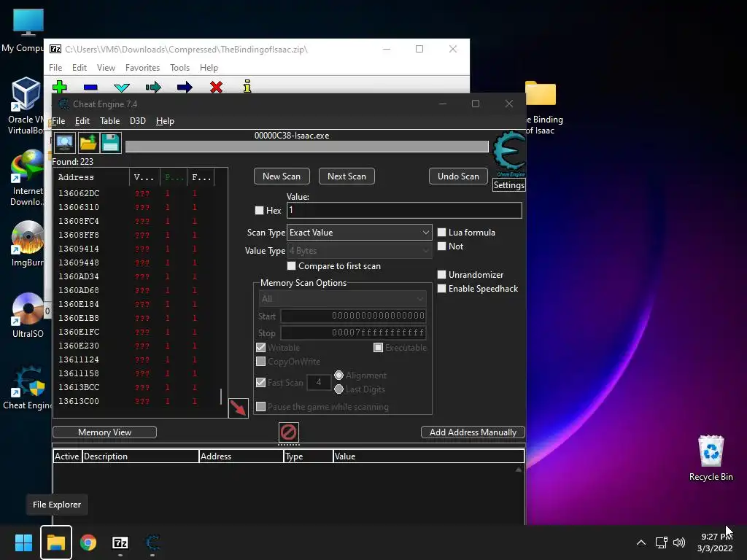Click the scan progress bar

pyautogui.click(x=307, y=147)
